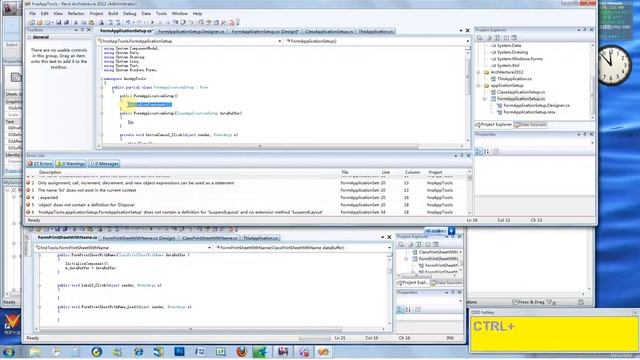This screenshot has width=640, height=360.
Task: Click the Save All toolbar icon
Action: 66,22
